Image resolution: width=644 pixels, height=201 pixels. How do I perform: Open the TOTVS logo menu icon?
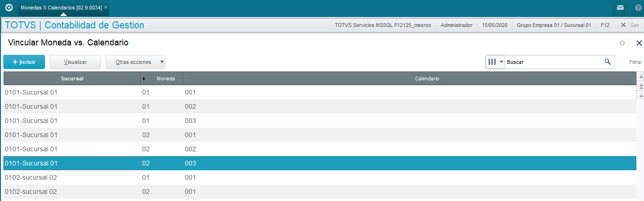8,8
